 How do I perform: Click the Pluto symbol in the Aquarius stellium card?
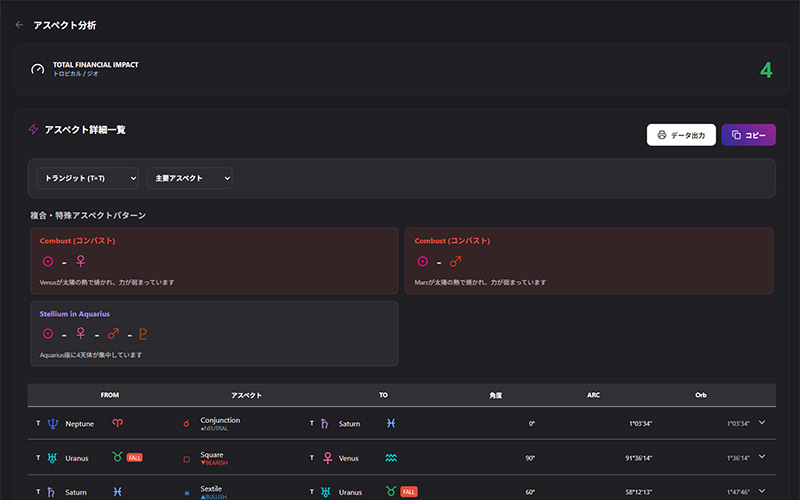[142, 334]
